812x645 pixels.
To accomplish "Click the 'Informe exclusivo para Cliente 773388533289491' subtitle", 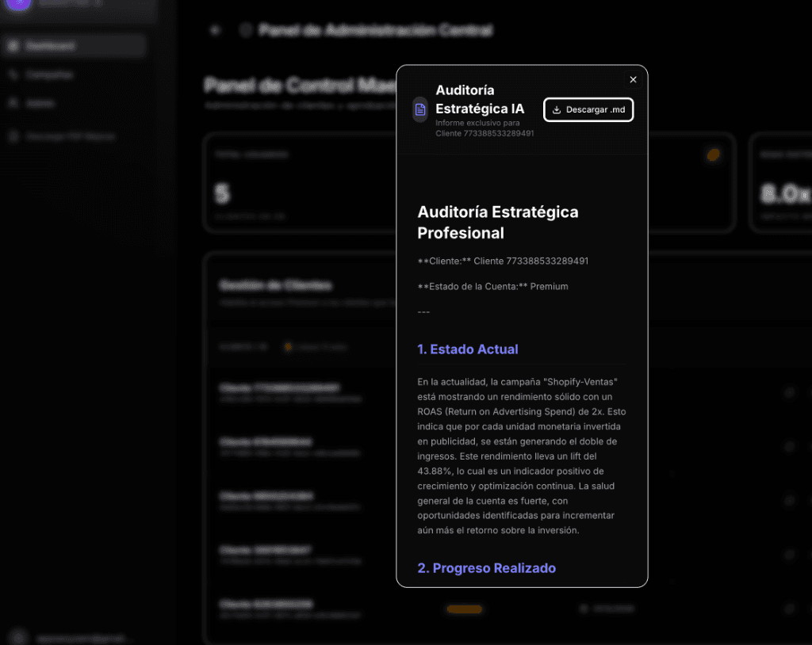I will [485, 128].
